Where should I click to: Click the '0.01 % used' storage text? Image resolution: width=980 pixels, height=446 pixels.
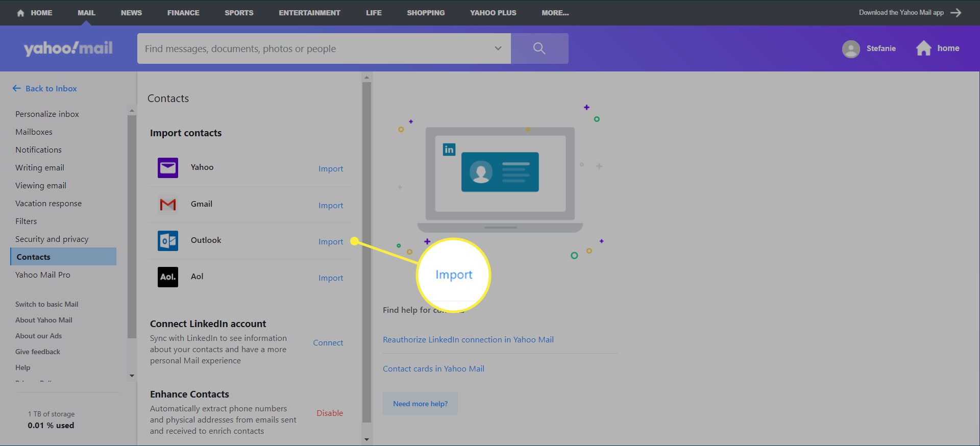click(x=51, y=426)
